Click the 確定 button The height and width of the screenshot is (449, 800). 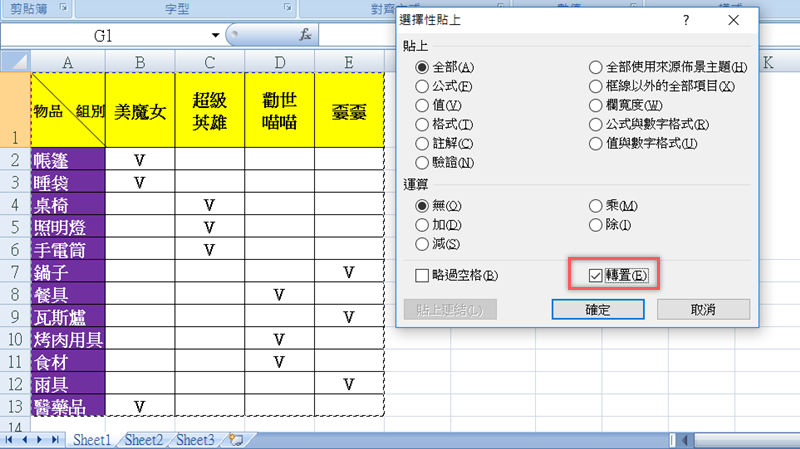pyautogui.click(x=597, y=310)
